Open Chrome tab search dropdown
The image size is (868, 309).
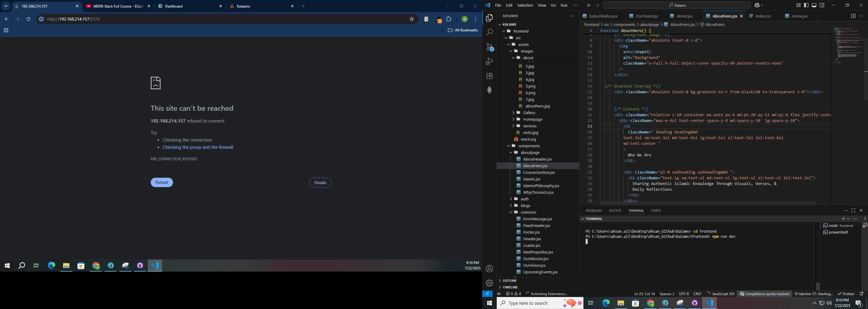click(x=6, y=6)
